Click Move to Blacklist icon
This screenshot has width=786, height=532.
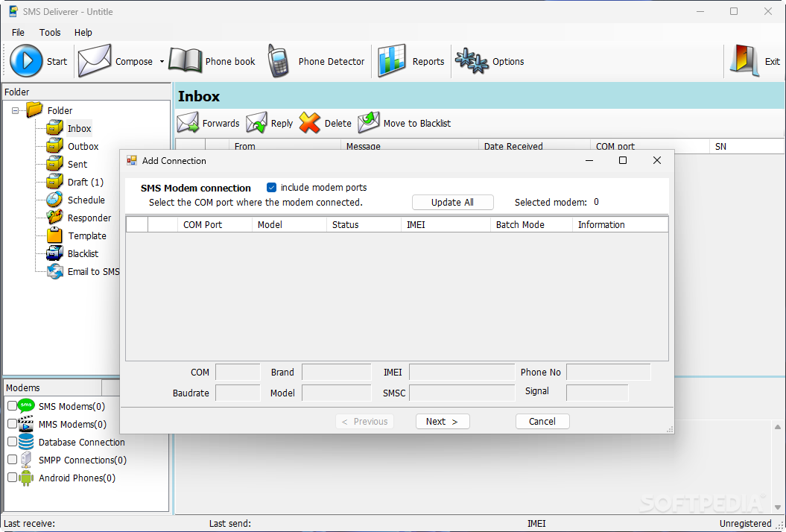369,123
